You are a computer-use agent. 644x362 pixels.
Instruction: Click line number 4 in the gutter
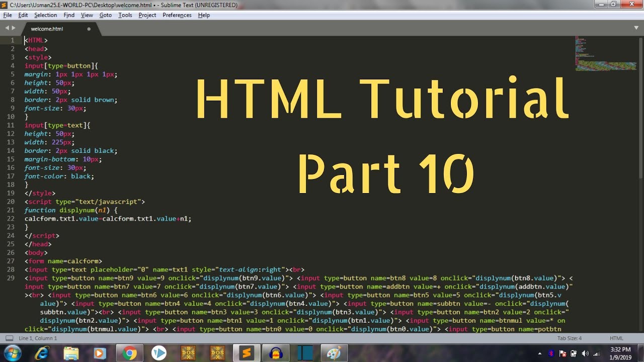click(13, 66)
